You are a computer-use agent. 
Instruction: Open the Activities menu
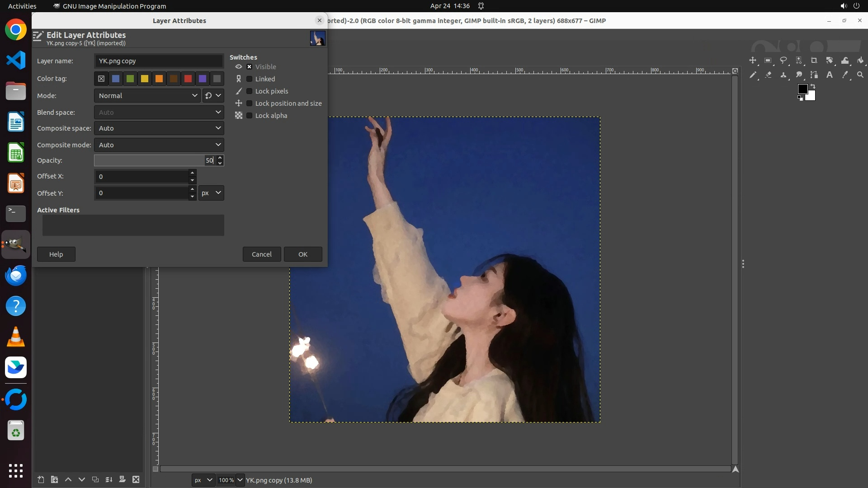22,6
